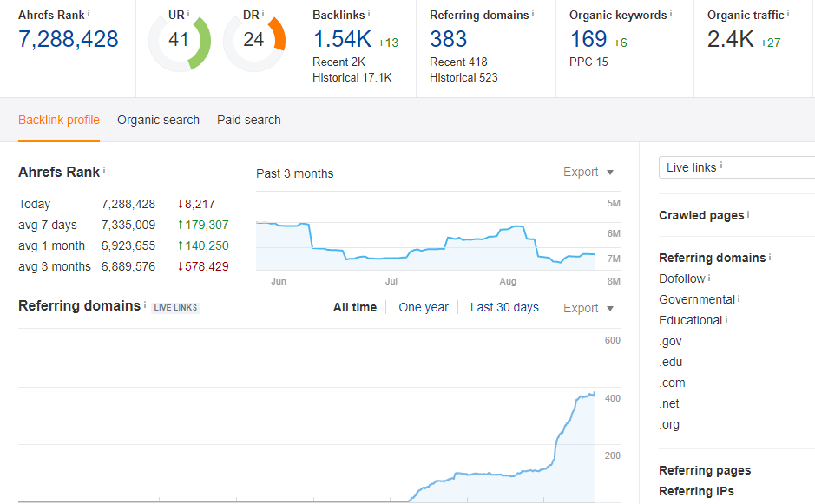Click .edu row in sidebar

(x=671, y=362)
